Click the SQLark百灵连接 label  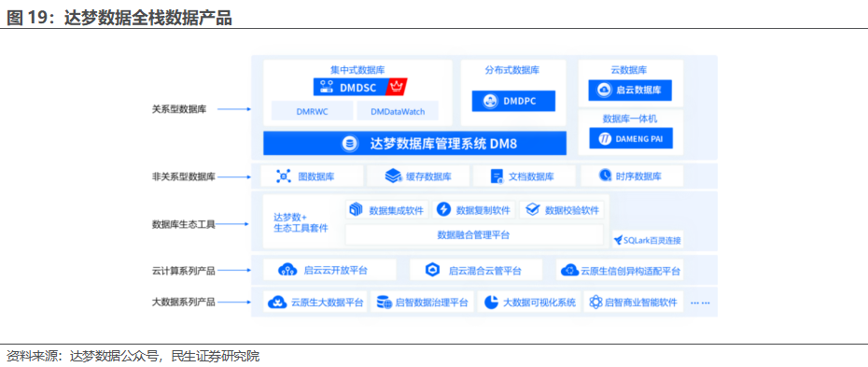652,241
